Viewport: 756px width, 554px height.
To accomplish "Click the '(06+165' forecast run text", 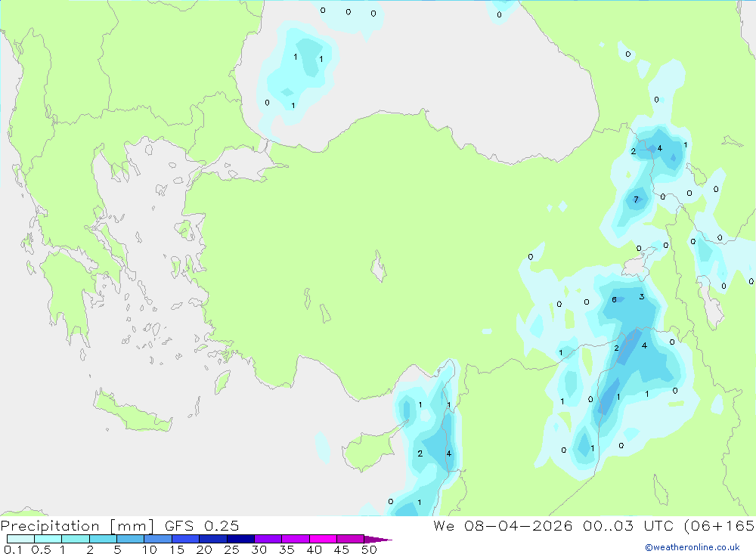I will tap(719, 525).
